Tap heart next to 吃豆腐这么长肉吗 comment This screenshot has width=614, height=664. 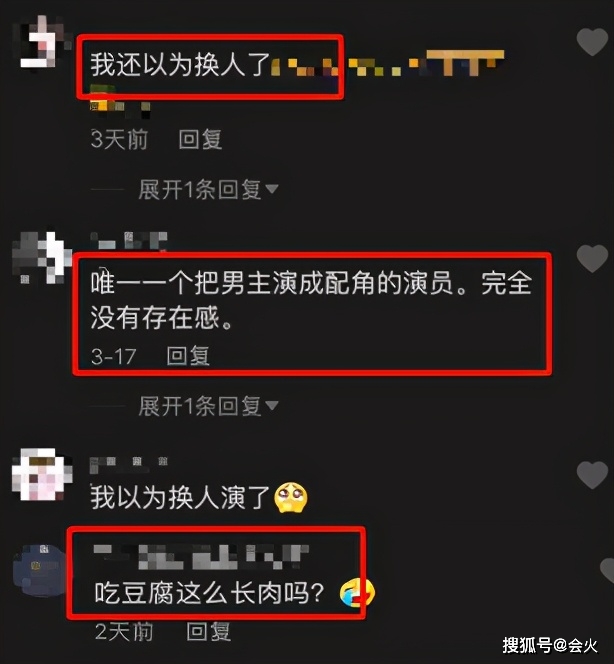tap(607, 571)
